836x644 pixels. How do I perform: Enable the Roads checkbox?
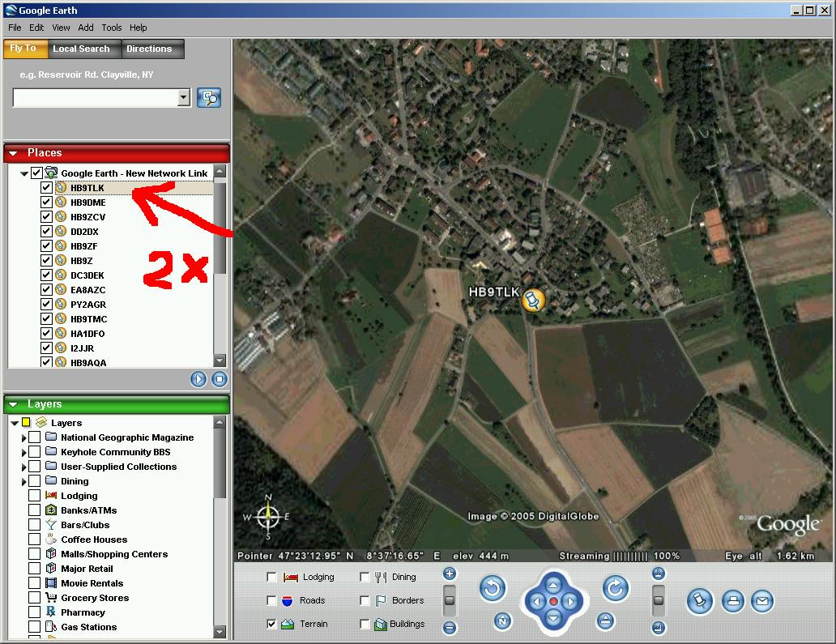(271, 600)
